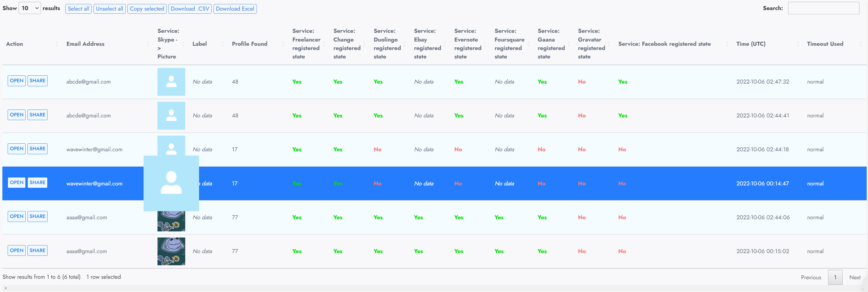Sort by Label column header arrows
Image resolution: width=868 pixels, height=292 pixels.
tap(222, 44)
